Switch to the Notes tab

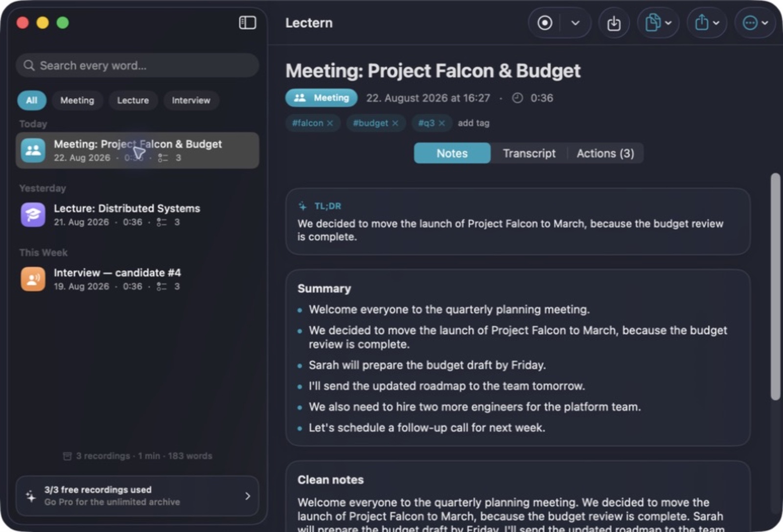[452, 154]
